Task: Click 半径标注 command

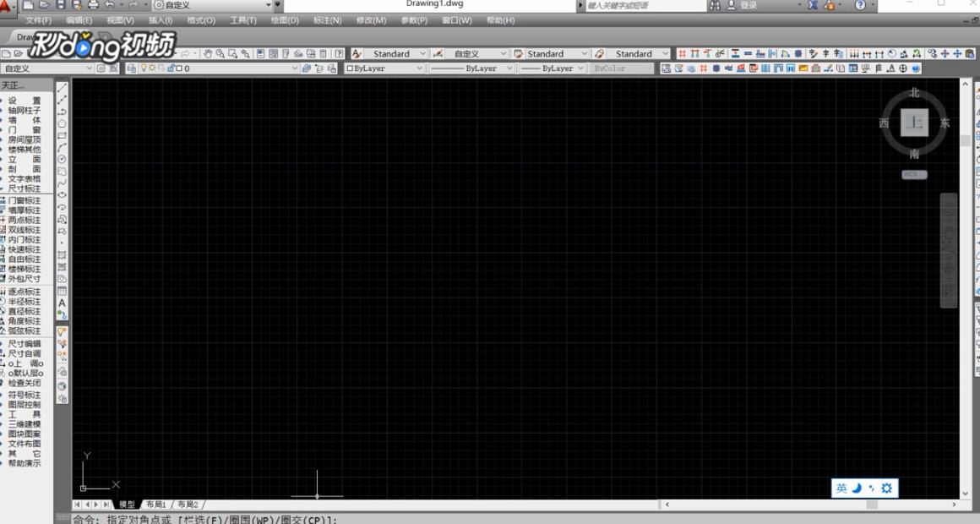Action: click(24, 302)
